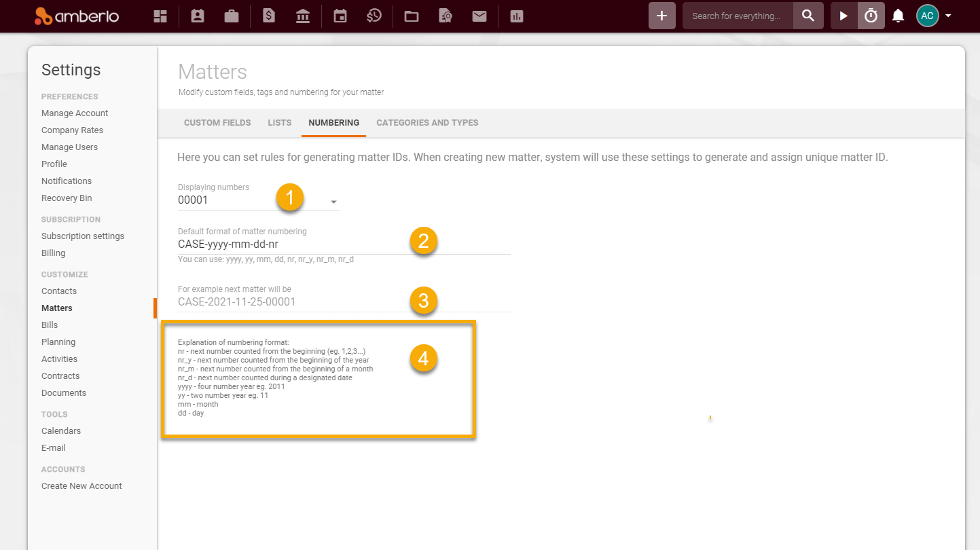This screenshot has height=550, width=980.
Task: Click Create New Account
Action: coord(81,485)
